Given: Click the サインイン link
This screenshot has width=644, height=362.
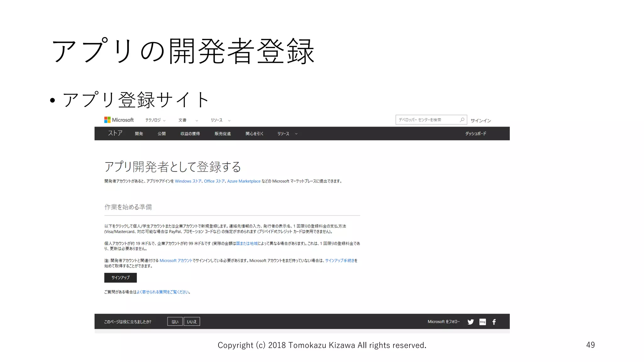Looking at the screenshot, I should [x=480, y=120].
